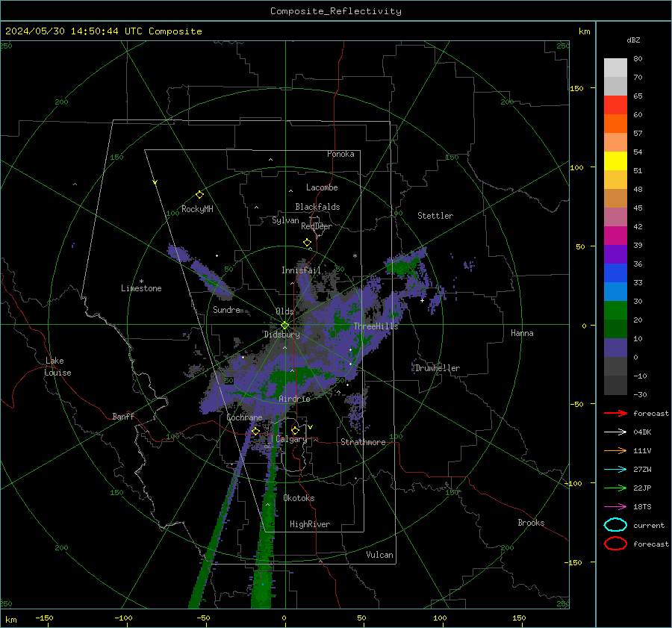Screen dimensions: 672x628
Task: Click the Hanna label
Action: pyautogui.click(x=522, y=333)
